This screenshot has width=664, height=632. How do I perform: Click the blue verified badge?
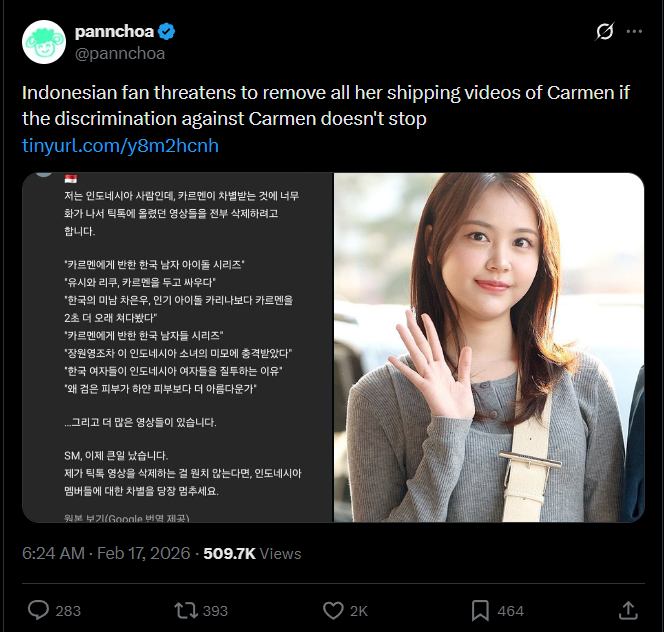pos(166,32)
